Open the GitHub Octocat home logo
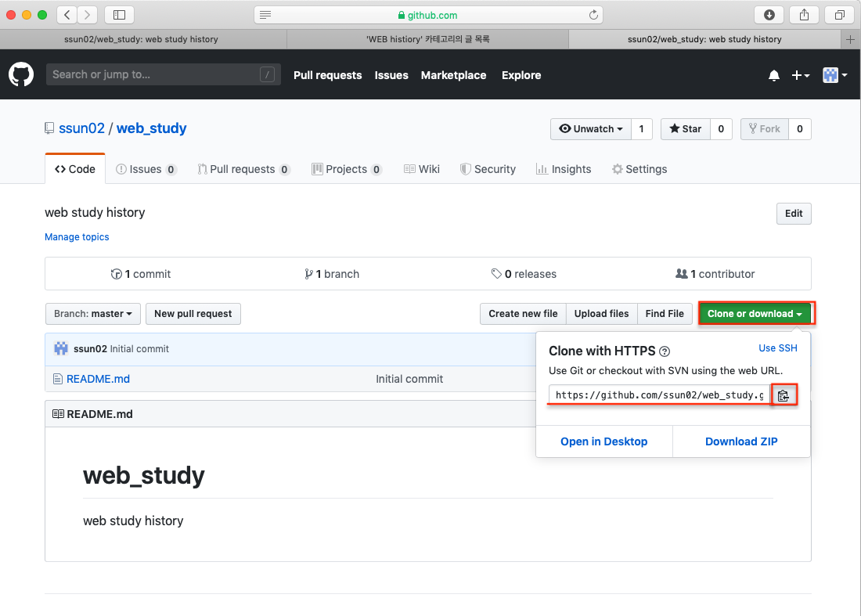 tap(21, 74)
